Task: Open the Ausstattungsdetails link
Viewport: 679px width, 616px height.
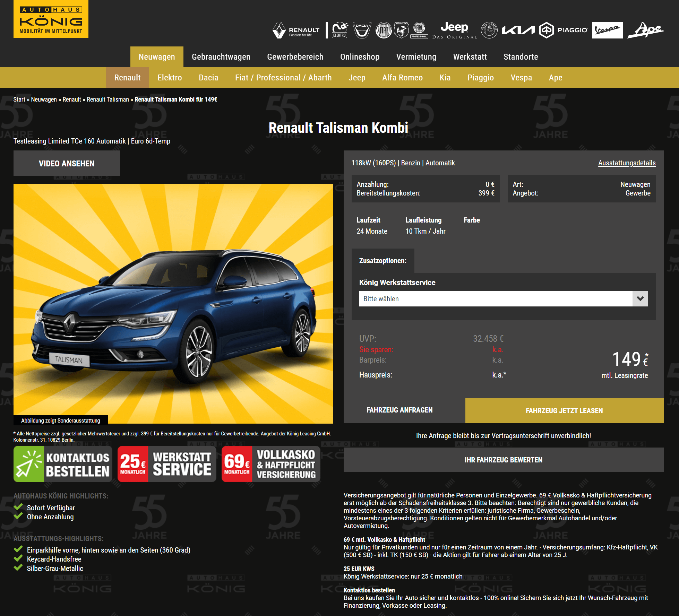Action: [627, 163]
